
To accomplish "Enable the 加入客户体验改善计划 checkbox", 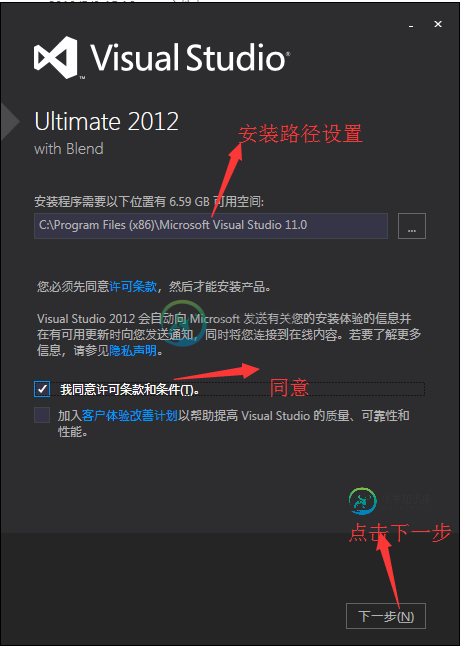I will [x=42, y=415].
